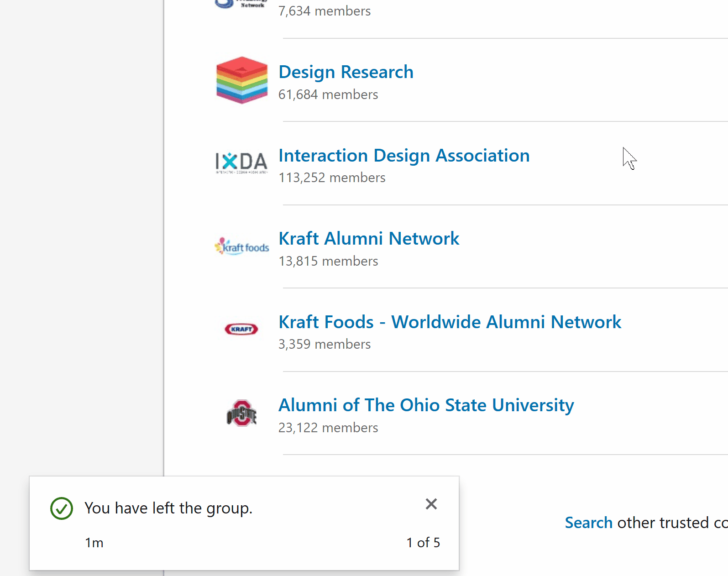Screen dimensions: 728x576
Task: Click the red KRAFT oval logo
Action: (x=241, y=329)
